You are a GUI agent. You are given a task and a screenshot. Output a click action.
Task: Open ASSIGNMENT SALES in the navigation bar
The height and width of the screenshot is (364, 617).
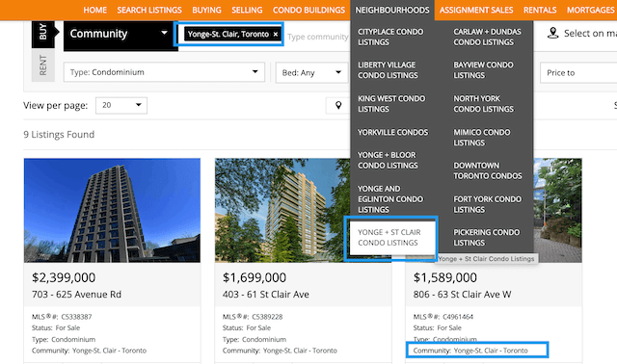pyautogui.click(x=476, y=10)
